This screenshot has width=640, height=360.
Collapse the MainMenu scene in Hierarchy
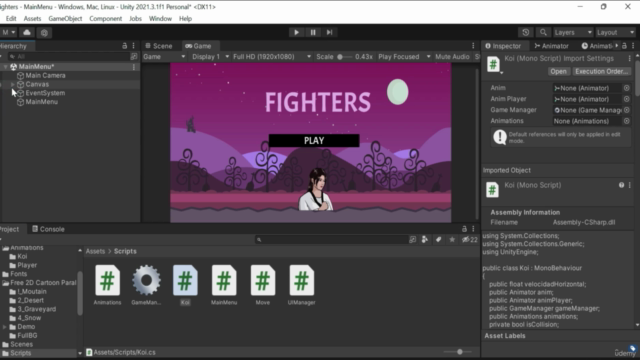(5, 67)
